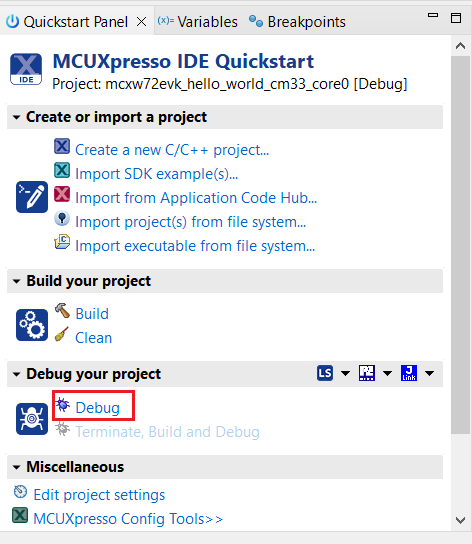The image size is (472, 544).
Task: Click the Import SDK example(s) icon
Action: point(62,170)
